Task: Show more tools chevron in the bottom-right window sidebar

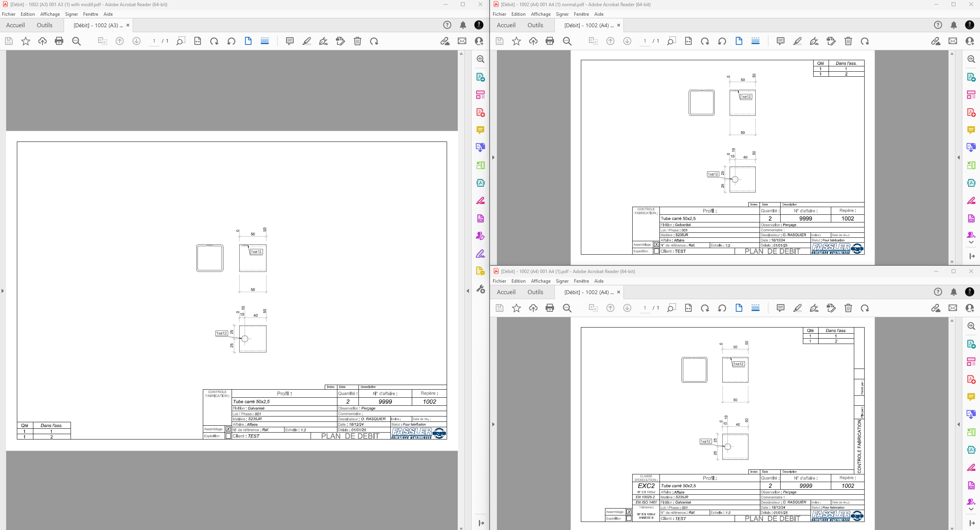Action: point(971,509)
